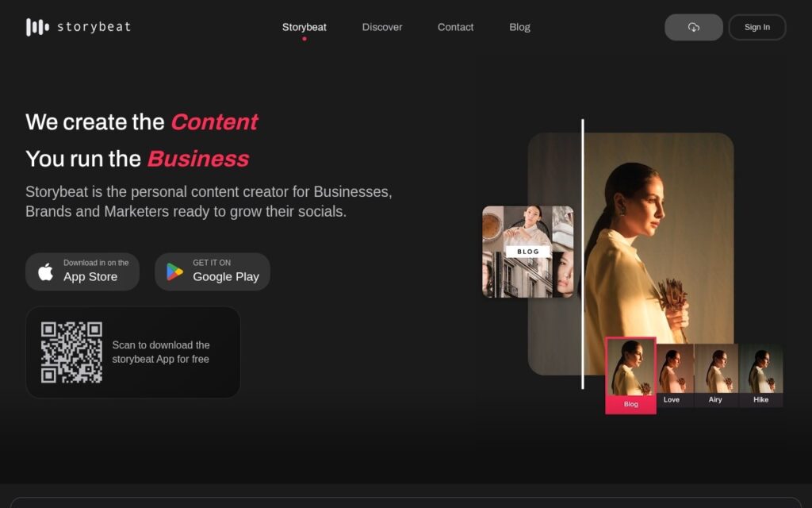Screen dimensions: 812x508
Task: Click Download on the App Store button
Action: click(82, 271)
